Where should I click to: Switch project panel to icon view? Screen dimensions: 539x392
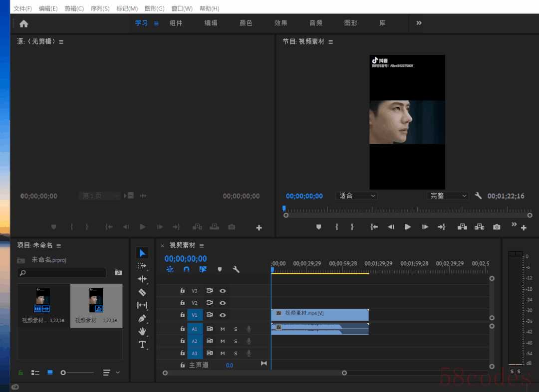pyautogui.click(x=50, y=373)
